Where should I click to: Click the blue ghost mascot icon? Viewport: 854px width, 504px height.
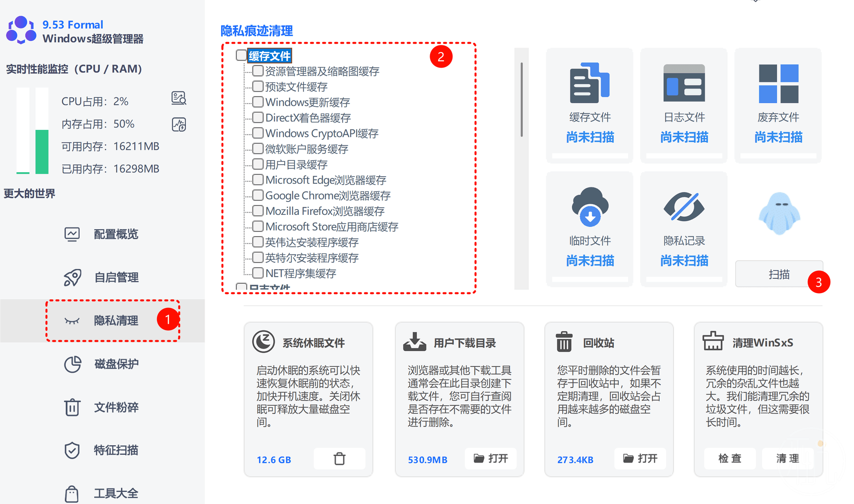(779, 214)
